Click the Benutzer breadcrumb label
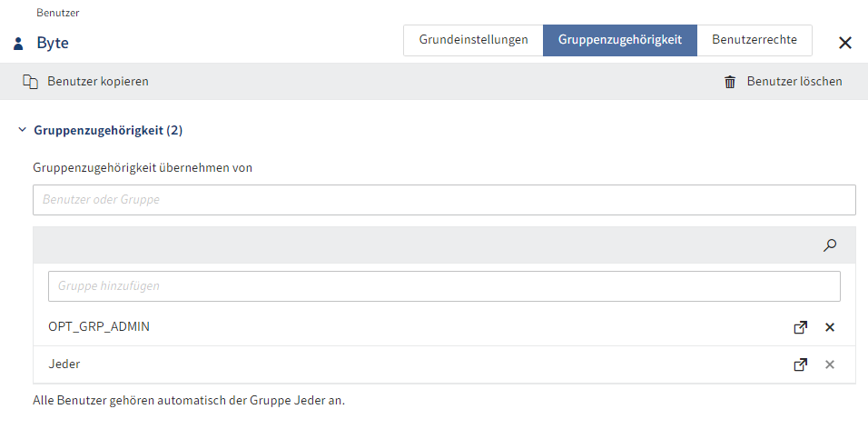868x439 pixels. click(x=57, y=12)
